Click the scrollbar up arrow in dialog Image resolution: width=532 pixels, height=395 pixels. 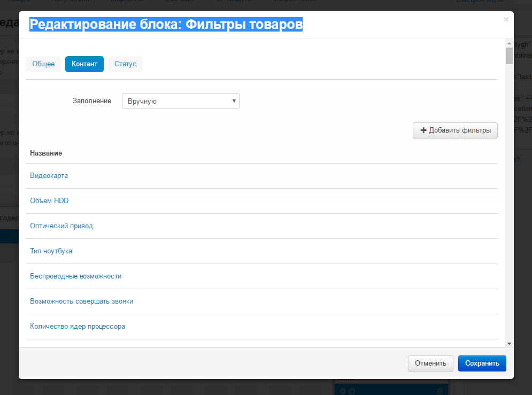(509, 43)
